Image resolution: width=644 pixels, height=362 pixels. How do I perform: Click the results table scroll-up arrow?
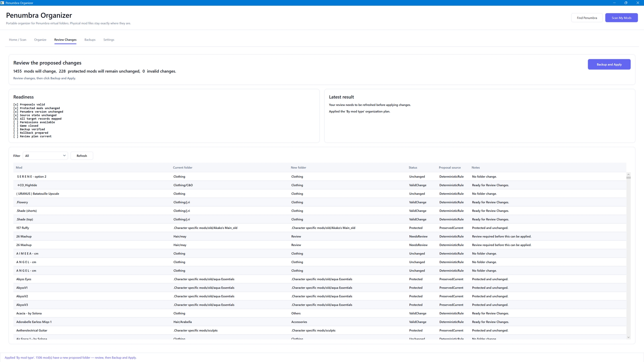tap(628, 175)
